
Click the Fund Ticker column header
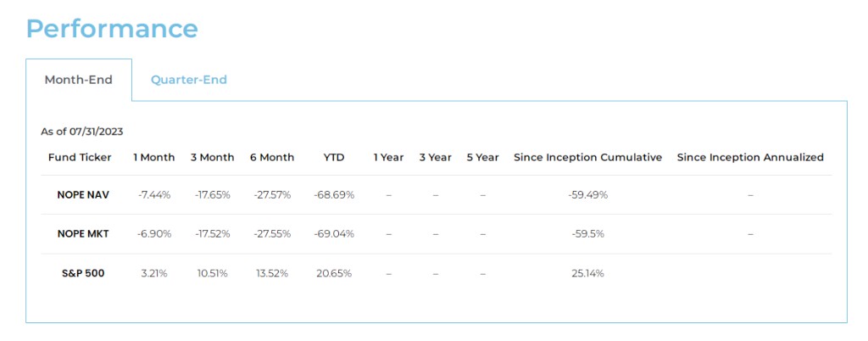[79, 157]
